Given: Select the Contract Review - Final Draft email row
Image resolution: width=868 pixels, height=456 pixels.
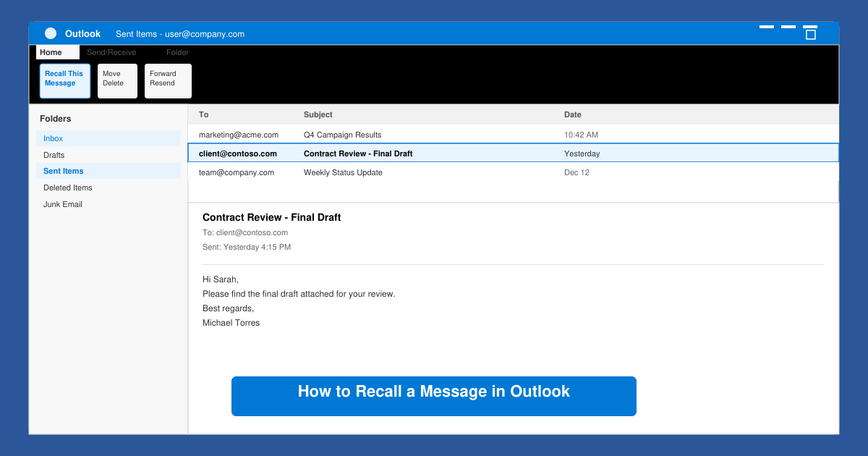Looking at the screenshot, I should pyautogui.click(x=514, y=153).
